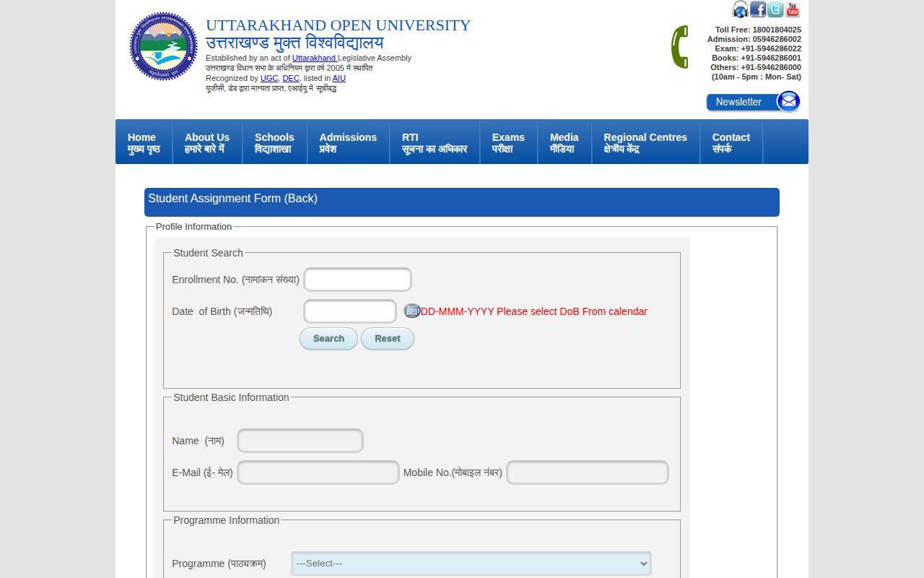Click the Student Assignment Form (Back) header

(462, 202)
